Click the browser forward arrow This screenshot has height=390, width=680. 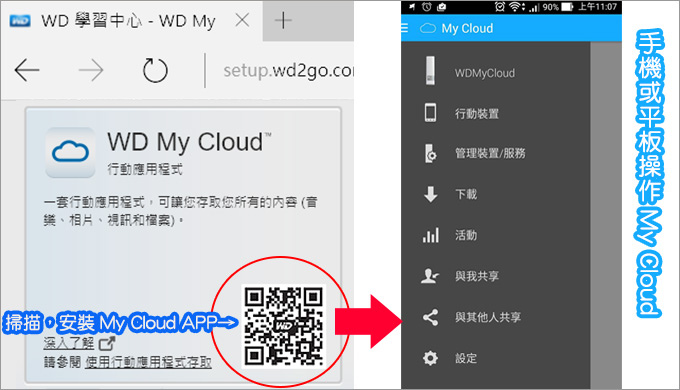[x=91, y=70]
